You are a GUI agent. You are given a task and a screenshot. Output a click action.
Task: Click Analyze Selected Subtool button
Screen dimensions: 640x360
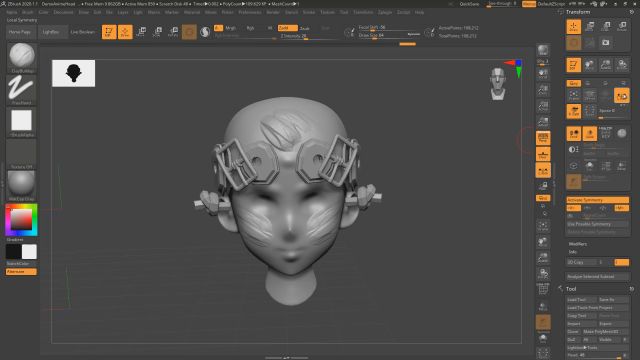(x=598, y=276)
